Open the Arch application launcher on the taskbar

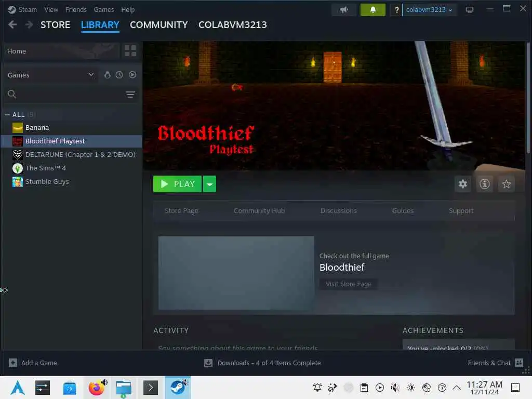click(18, 388)
